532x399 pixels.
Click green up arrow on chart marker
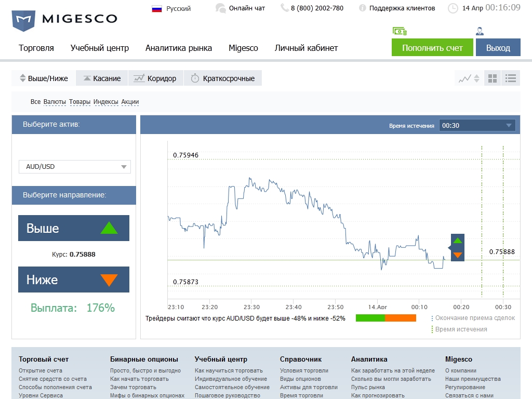click(x=457, y=241)
